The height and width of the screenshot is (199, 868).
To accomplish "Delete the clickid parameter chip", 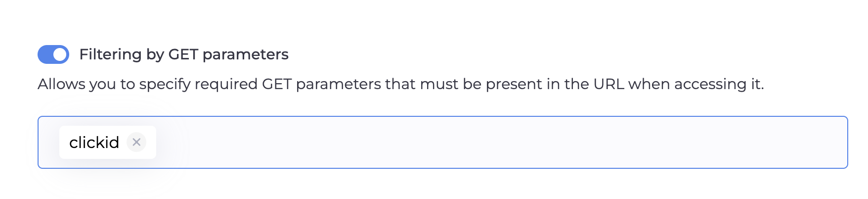I will pos(136,143).
